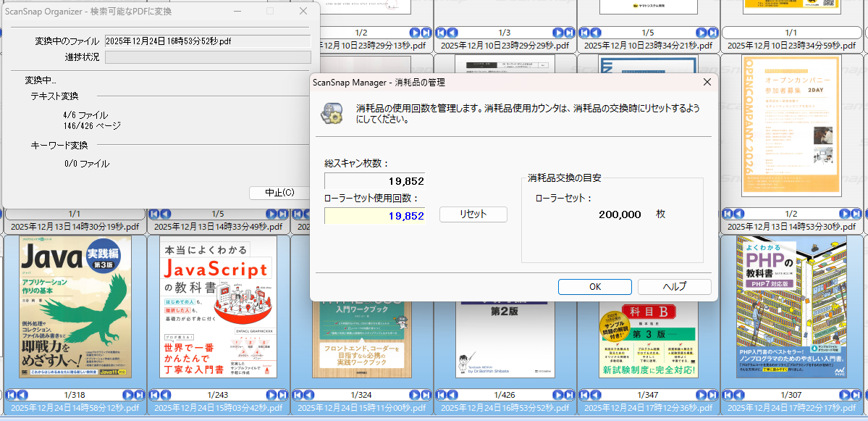Click the ローラーセット使用回数 counter field
Image resolution: width=868 pixels, height=421 pixels.
[374, 216]
